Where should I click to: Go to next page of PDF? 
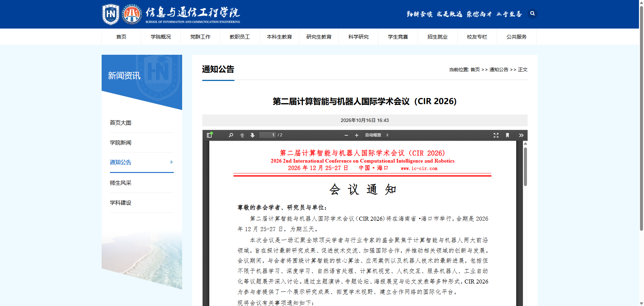pyautogui.click(x=253, y=135)
